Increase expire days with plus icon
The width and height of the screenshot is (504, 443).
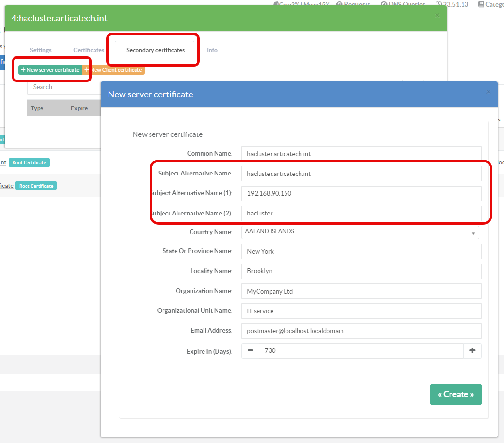pyautogui.click(x=472, y=351)
